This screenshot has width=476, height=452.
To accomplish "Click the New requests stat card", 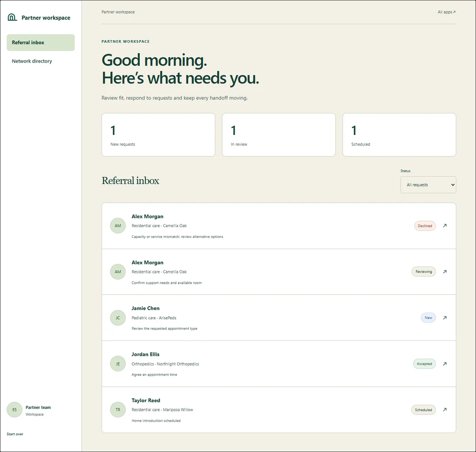I will [x=158, y=135].
